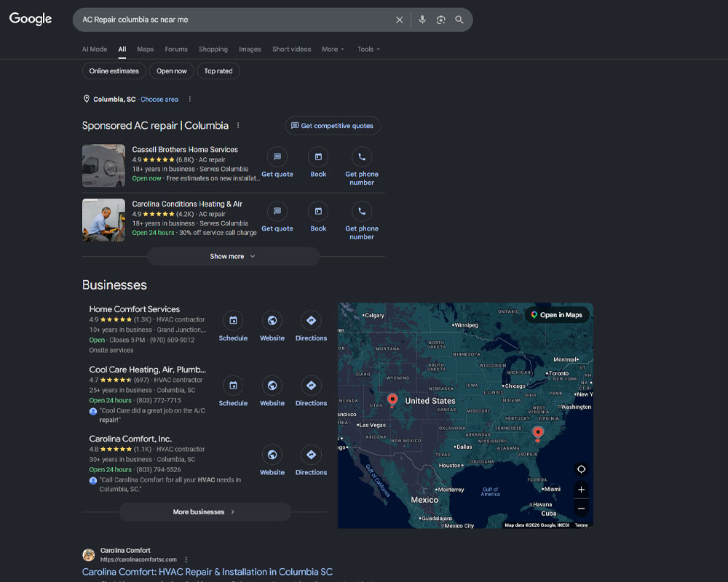Visit Carolina Comfort, Inc. website

coord(272,461)
